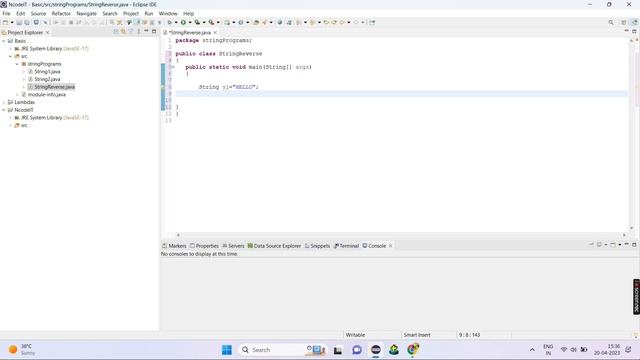Open the Project menu
This screenshot has width=640, height=360.
click(131, 13)
